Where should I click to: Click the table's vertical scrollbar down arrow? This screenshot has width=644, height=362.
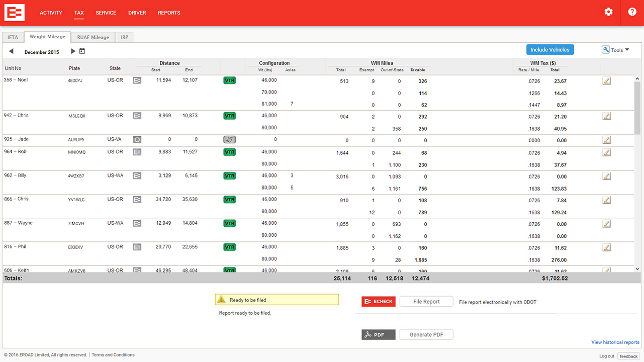(x=637, y=269)
